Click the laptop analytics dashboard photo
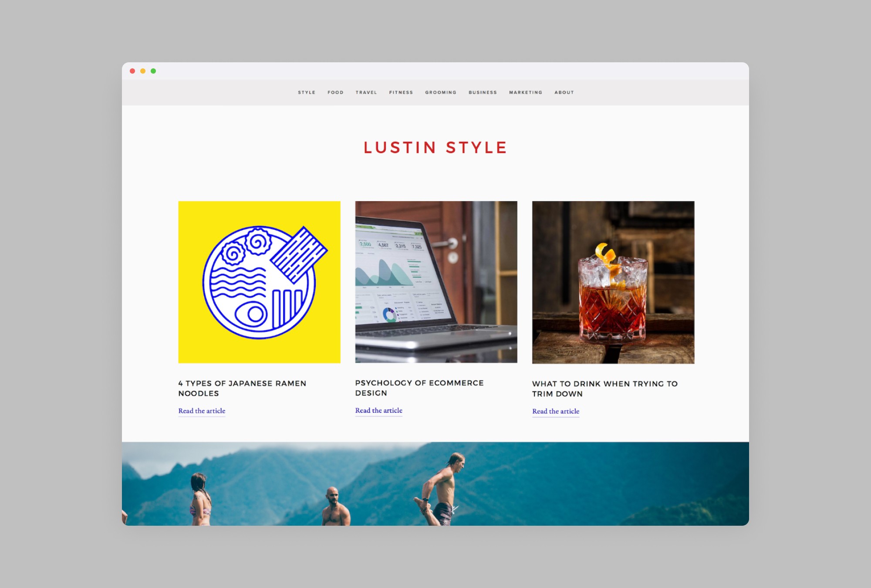 (436, 282)
